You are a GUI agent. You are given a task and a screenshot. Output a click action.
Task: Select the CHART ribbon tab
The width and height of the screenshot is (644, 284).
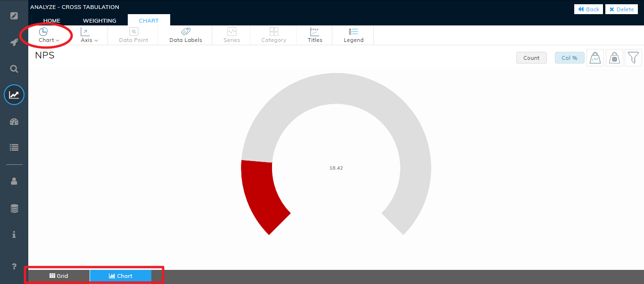point(149,20)
